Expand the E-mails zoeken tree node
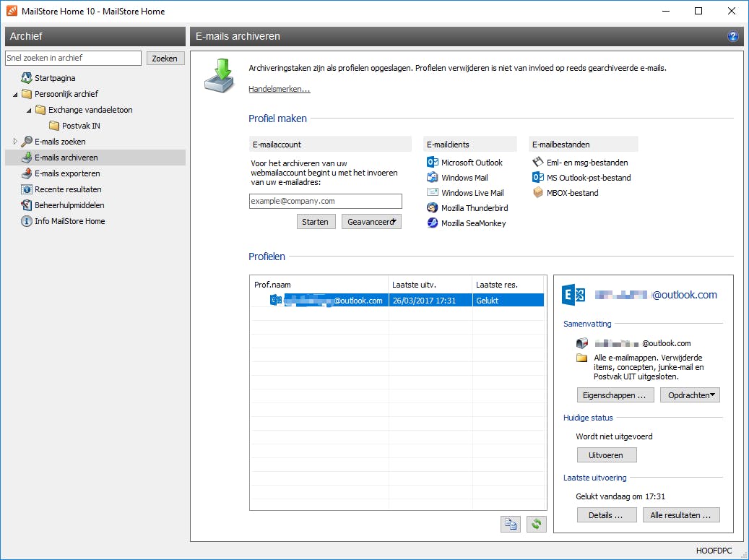 click(15, 142)
